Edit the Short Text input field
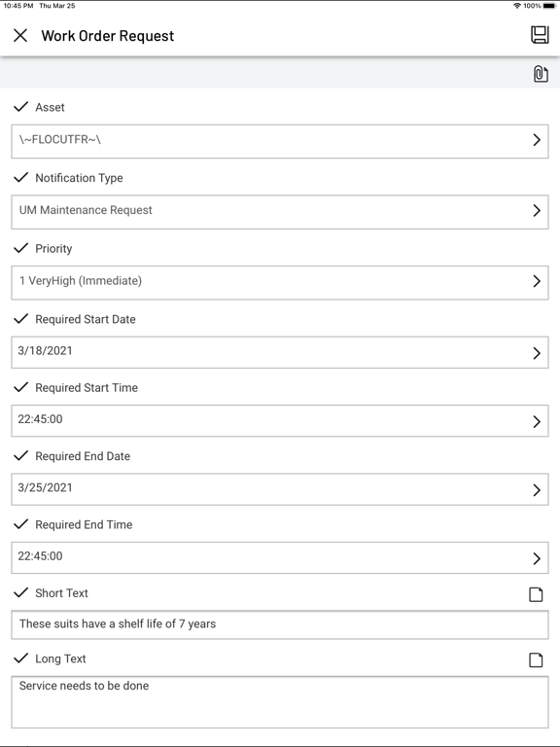This screenshot has height=747, width=560. pos(280,624)
